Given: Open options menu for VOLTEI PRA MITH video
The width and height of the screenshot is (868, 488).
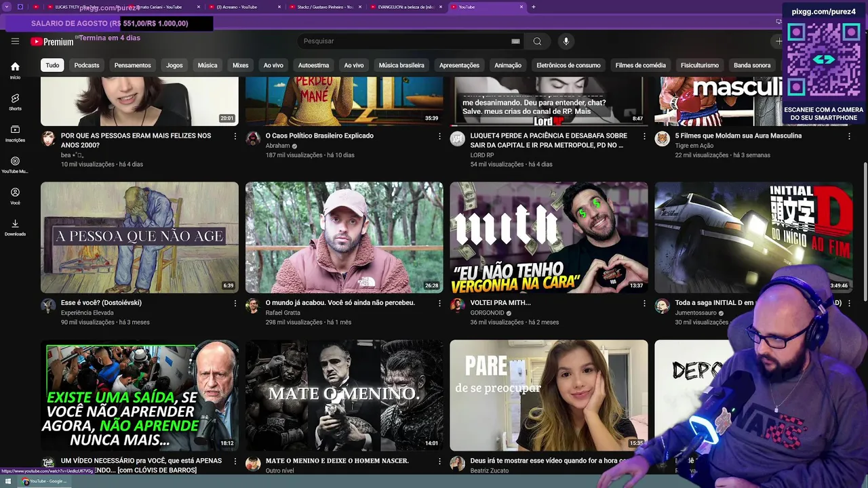Looking at the screenshot, I should tap(644, 304).
